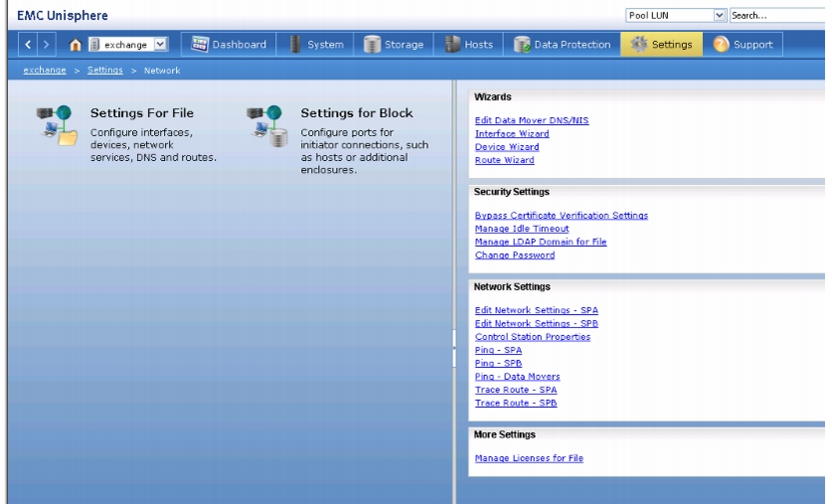Open the Data Protection menu

[562, 45]
